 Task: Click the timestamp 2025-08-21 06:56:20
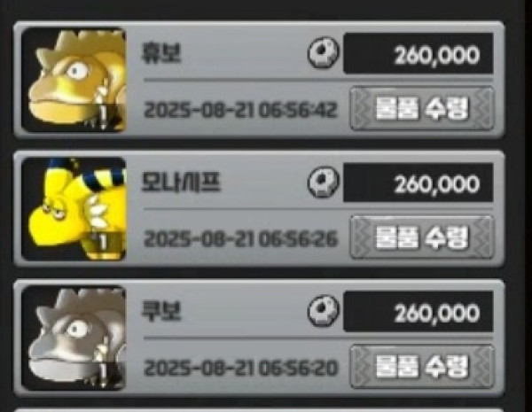pos(240,369)
